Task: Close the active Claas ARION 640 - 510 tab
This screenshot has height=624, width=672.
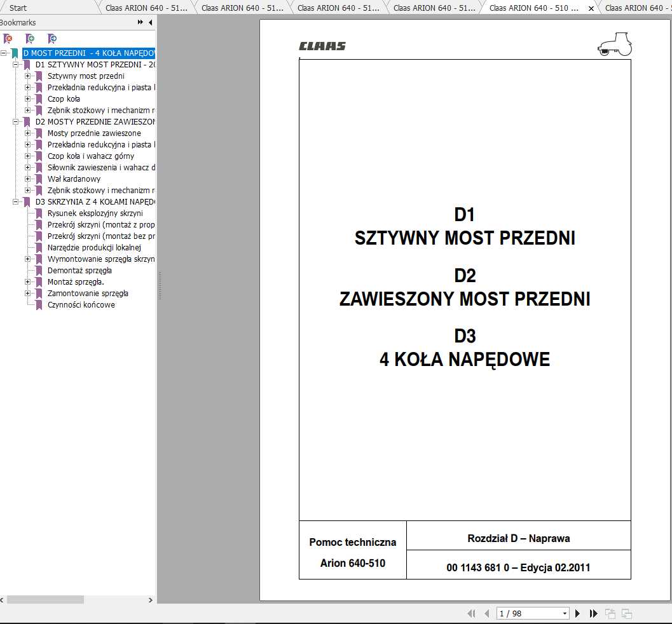Action: pos(591,8)
